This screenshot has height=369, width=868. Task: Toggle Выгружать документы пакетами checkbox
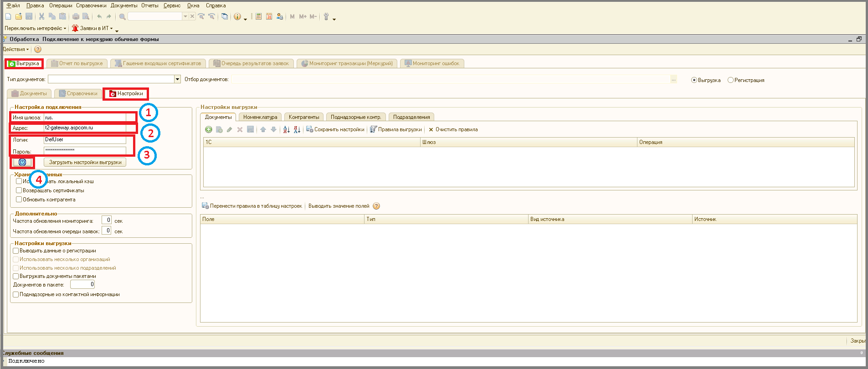pos(16,276)
